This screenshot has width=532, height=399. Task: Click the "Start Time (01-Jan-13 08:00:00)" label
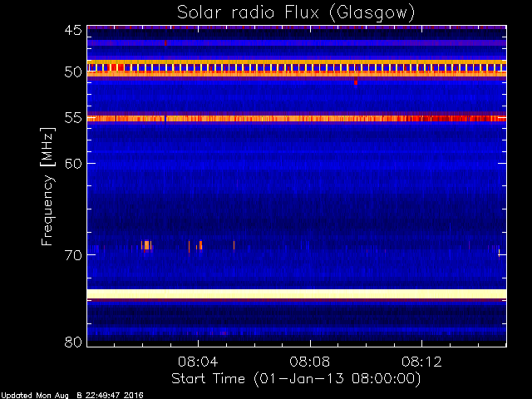tap(296, 378)
